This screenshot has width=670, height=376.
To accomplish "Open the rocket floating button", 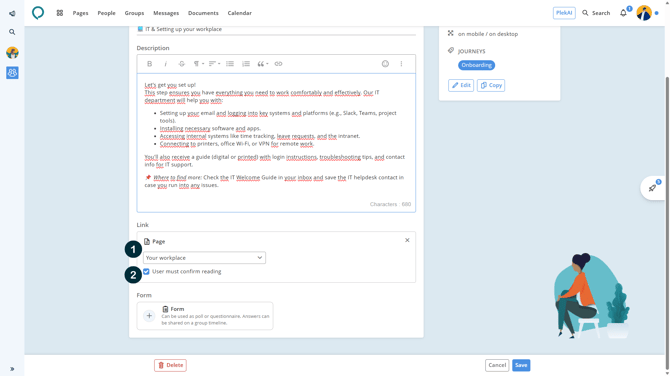I will (652, 188).
